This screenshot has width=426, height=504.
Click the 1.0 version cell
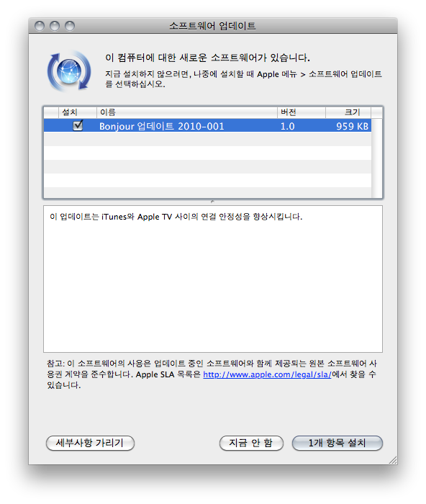point(288,126)
